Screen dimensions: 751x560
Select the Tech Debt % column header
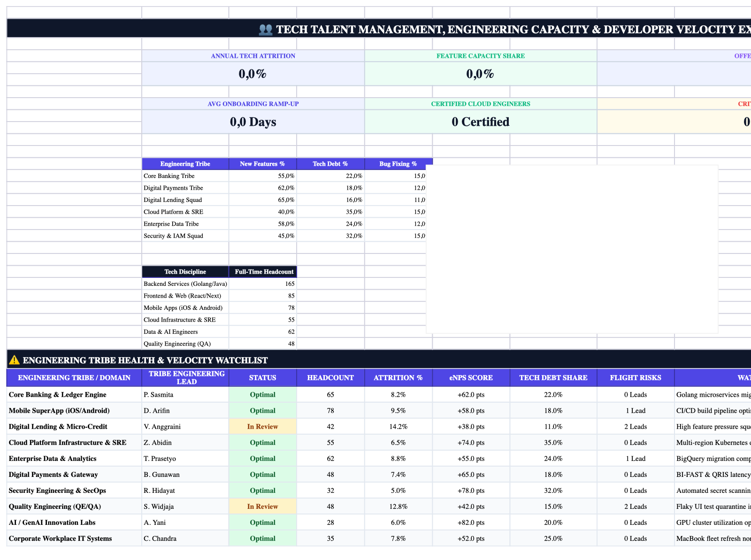click(330, 164)
